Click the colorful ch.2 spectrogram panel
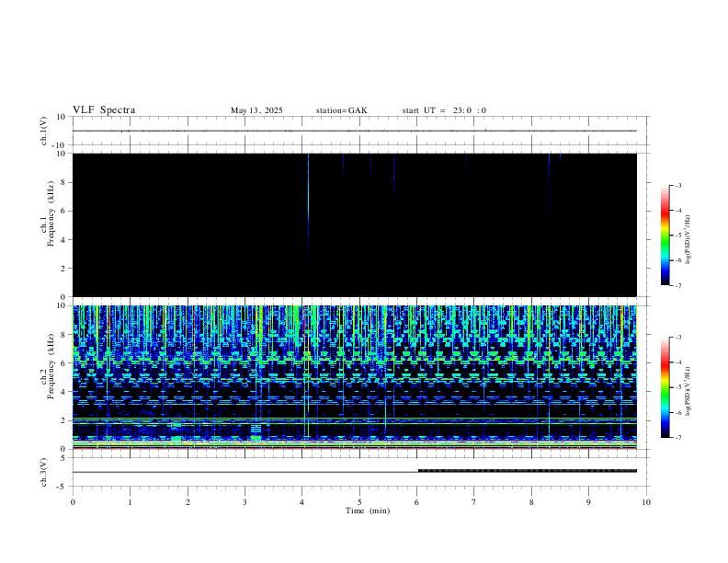Viewport: 728px width, 563px height. tap(355, 377)
